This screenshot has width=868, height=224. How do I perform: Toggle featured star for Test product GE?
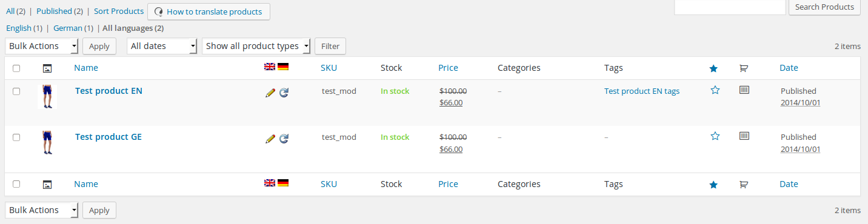tap(715, 136)
